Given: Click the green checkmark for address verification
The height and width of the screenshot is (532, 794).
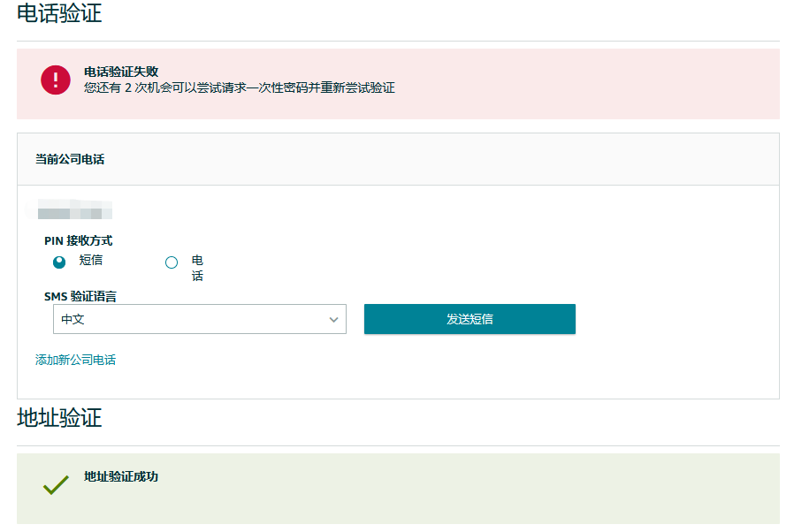Looking at the screenshot, I should [x=56, y=484].
